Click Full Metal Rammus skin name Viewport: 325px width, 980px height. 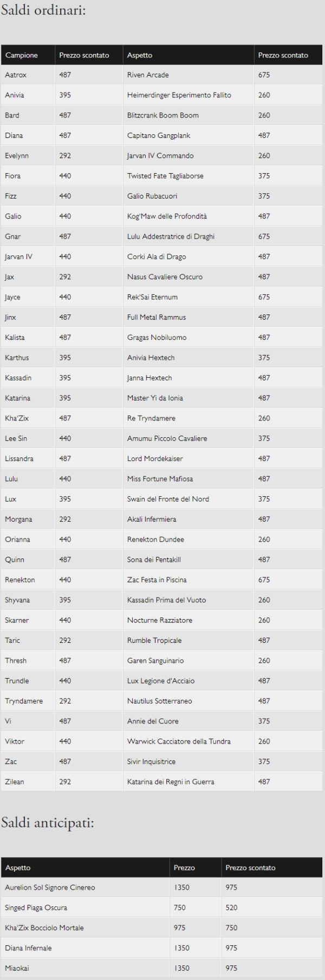(157, 317)
